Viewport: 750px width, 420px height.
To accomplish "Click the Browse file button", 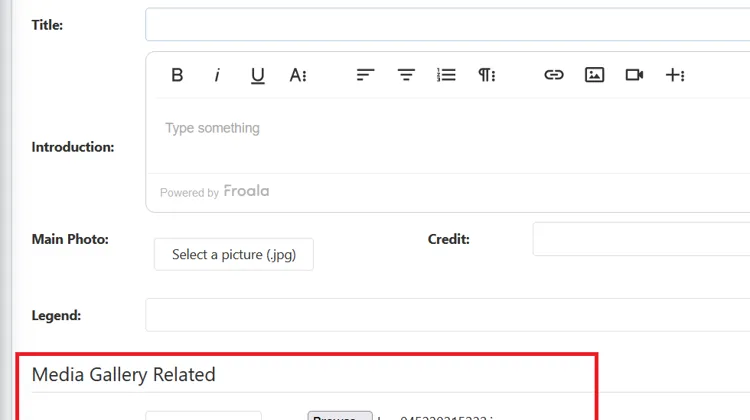I will click(x=339, y=416).
